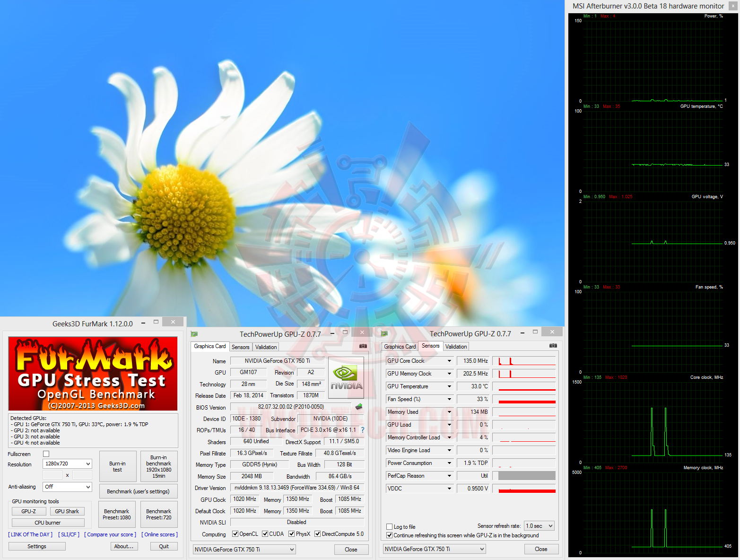Switch to Validation tab in left GPU-Z window

pyautogui.click(x=266, y=347)
